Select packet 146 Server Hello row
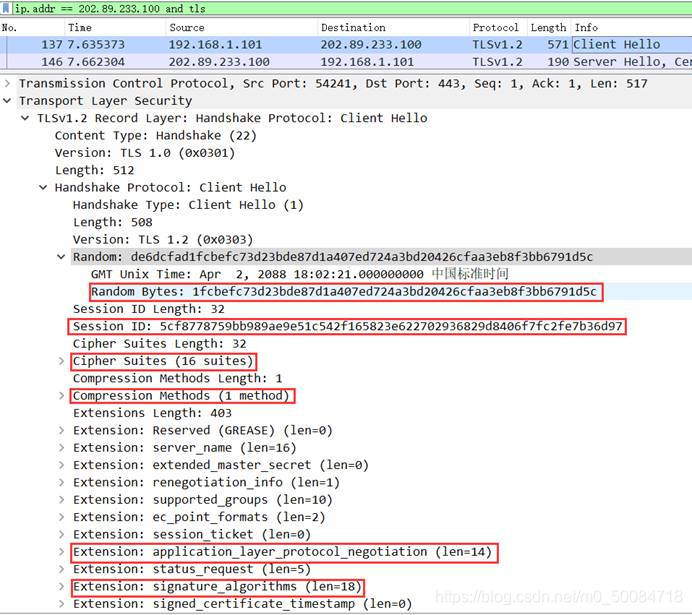 [x=346, y=62]
